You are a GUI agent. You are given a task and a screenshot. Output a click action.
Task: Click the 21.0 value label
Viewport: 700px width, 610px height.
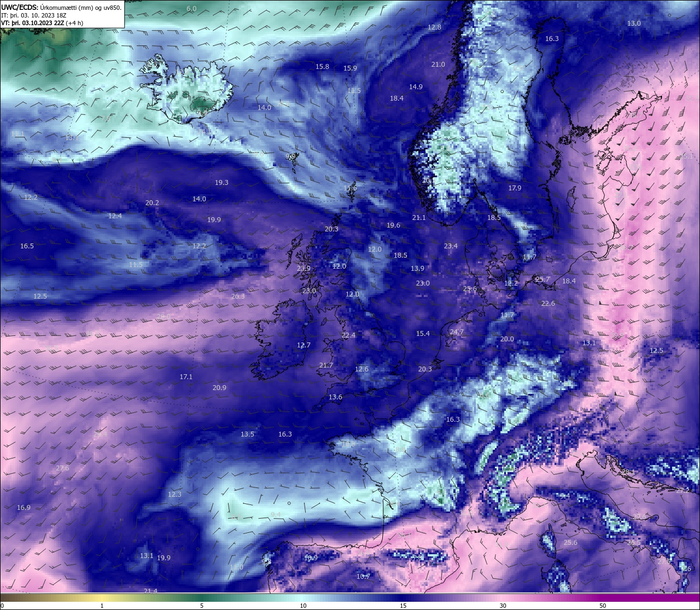coord(438,65)
